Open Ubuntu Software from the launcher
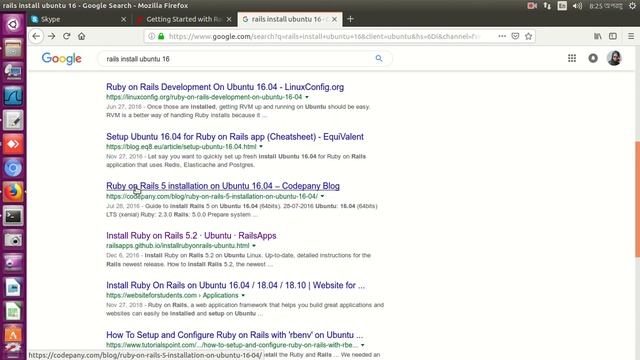 (13, 335)
